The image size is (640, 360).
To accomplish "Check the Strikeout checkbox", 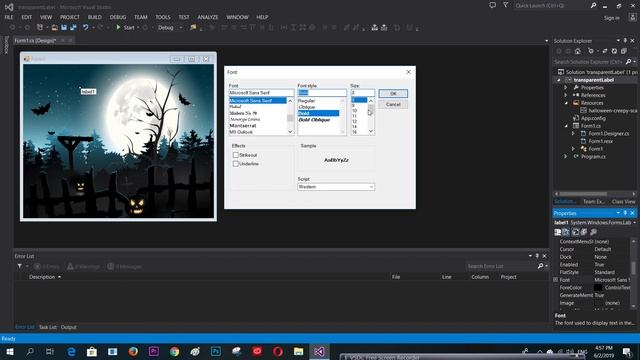I will (236, 155).
